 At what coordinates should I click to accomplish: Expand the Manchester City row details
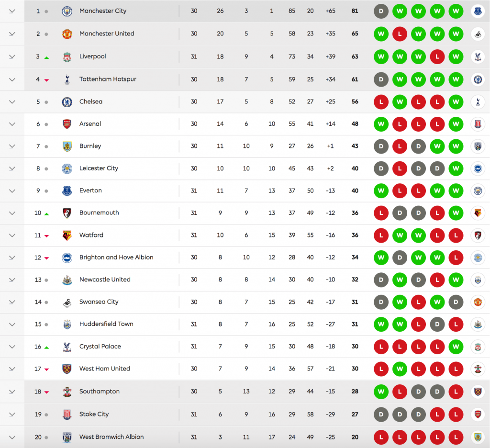click(x=12, y=11)
